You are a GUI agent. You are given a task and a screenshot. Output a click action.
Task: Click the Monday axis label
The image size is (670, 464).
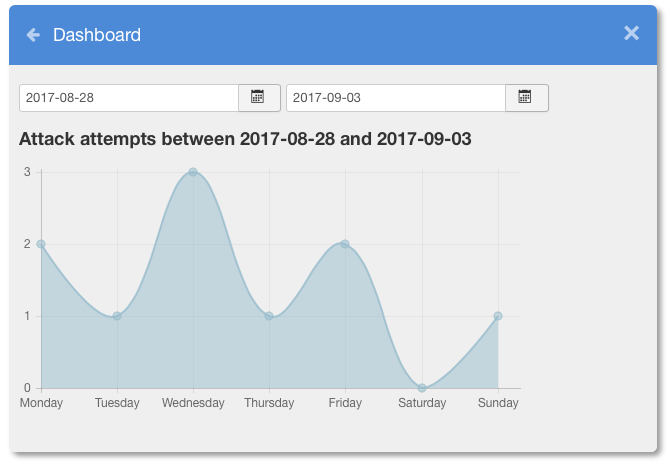point(41,403)
